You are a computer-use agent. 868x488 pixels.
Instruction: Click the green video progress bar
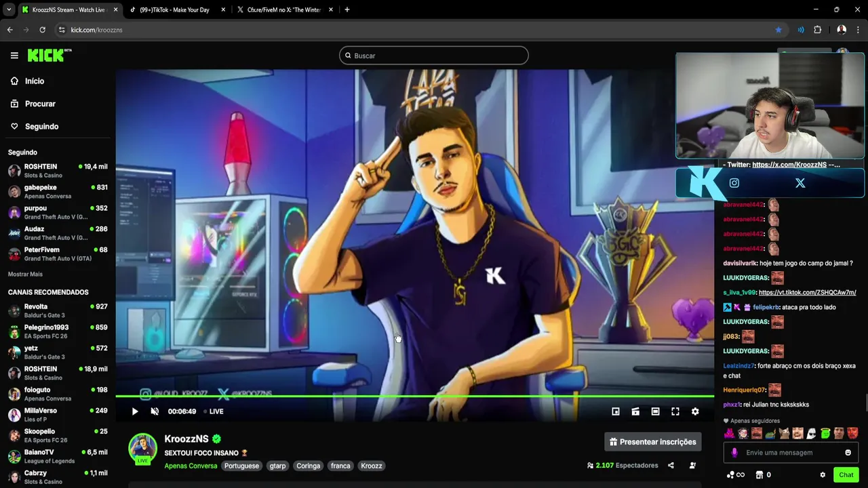click(414, 396)
